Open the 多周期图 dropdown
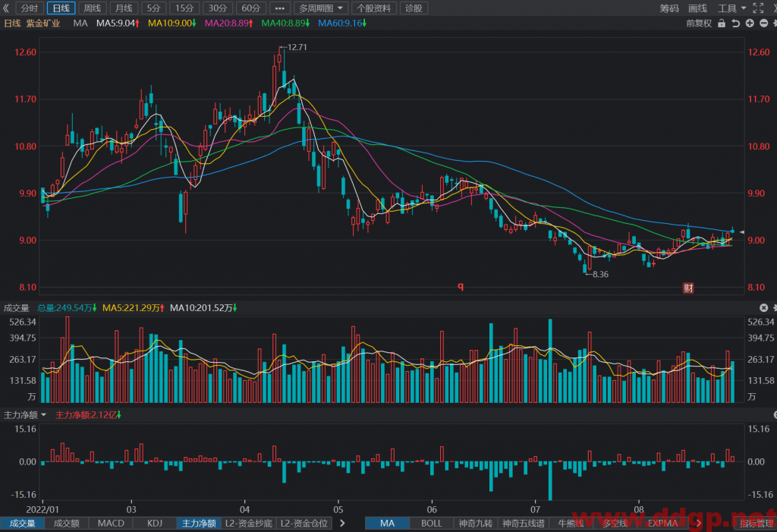This screenshot has height=532, width=777. pos(320,8)
